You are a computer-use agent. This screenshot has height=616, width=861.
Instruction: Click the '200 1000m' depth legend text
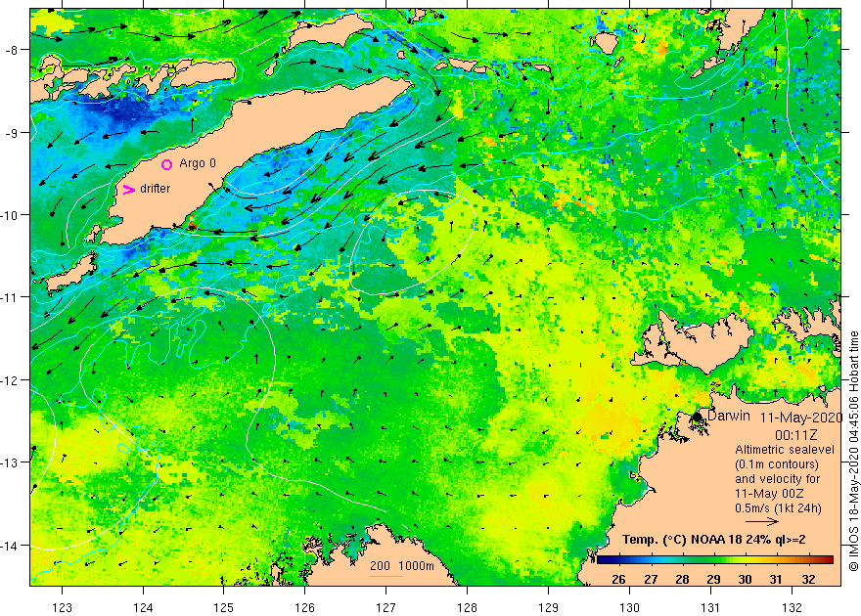[x=402, y=566]
